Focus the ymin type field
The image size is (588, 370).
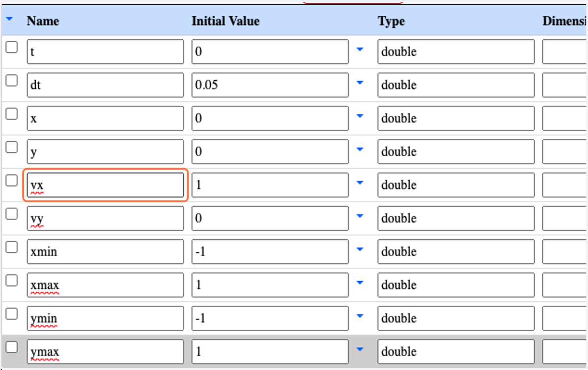click(456, 319)
